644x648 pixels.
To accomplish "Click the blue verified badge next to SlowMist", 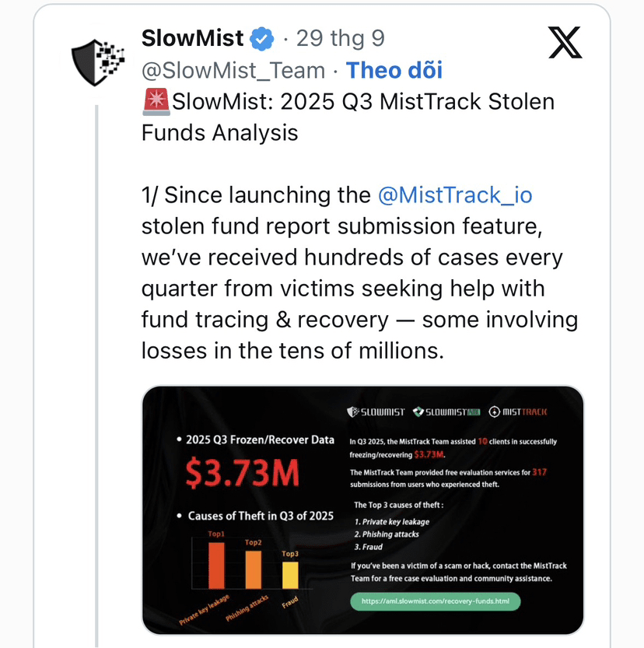I will (x=263, y=37).
